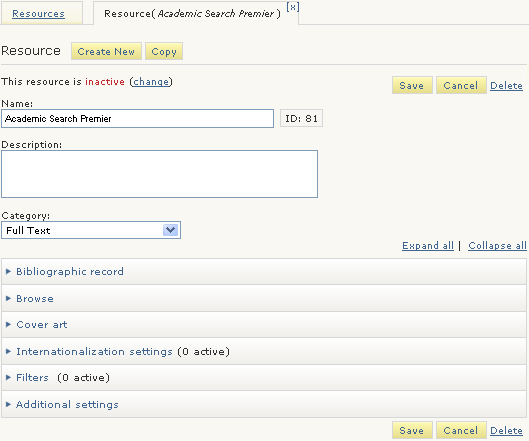The height and width of the screenshot is (441, 529).
Task: Click the top Cancel button
Action: tap(461, 85)
